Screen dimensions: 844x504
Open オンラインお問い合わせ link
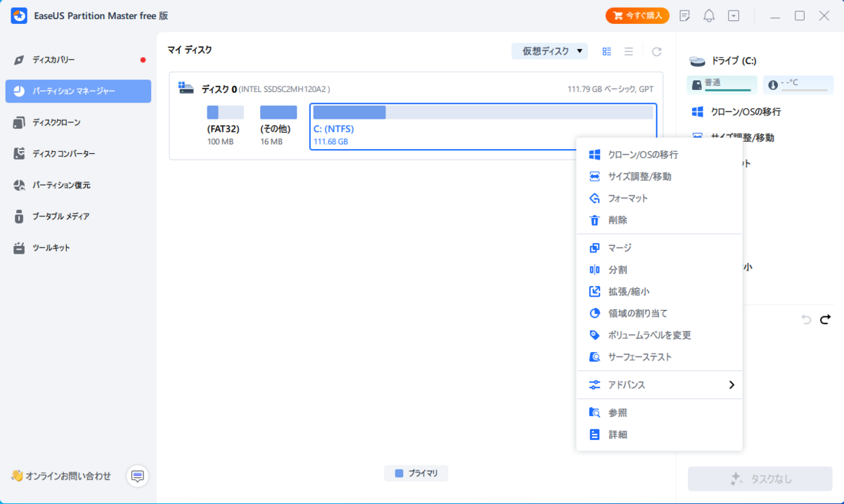pos(61,476)
